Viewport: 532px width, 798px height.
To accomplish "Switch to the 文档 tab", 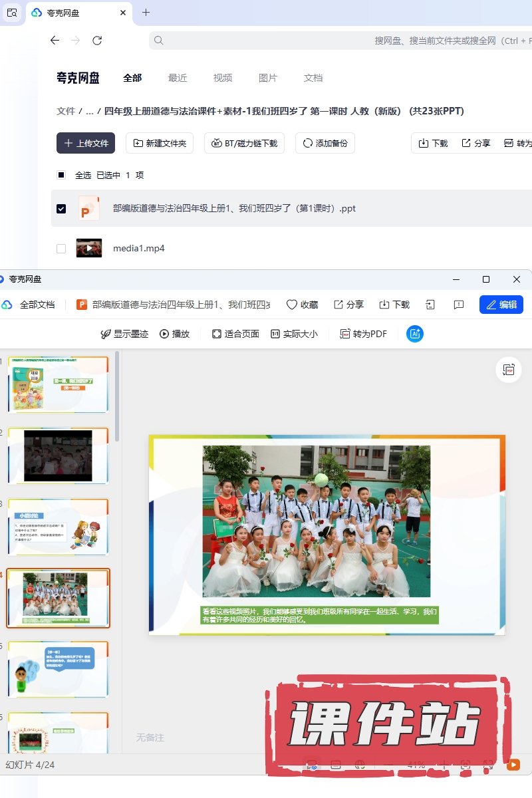I will click(313, 78).
